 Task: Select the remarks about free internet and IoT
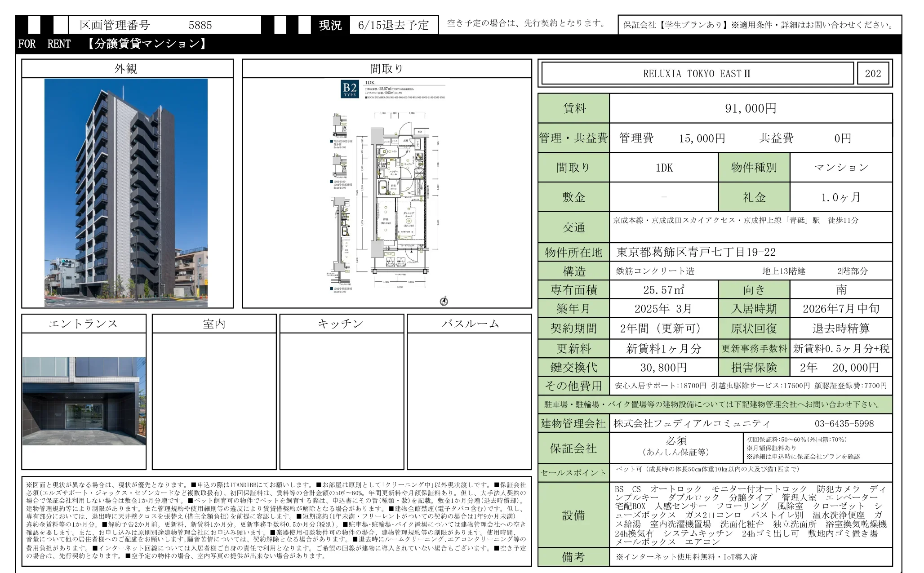pos(686,557)
